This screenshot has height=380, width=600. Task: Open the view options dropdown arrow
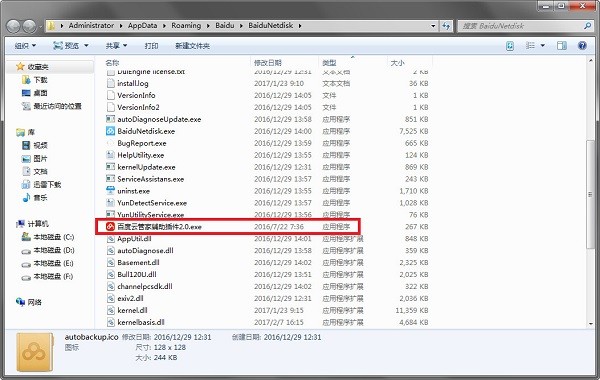(x=543, y=46)
